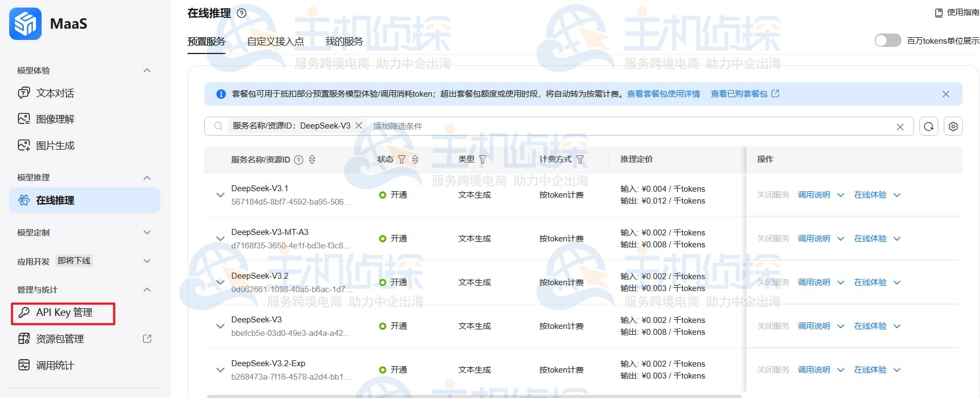This screenshot has width=980, height=398.
Task: Open API Key 管理 page
Action: pos(63,313)
